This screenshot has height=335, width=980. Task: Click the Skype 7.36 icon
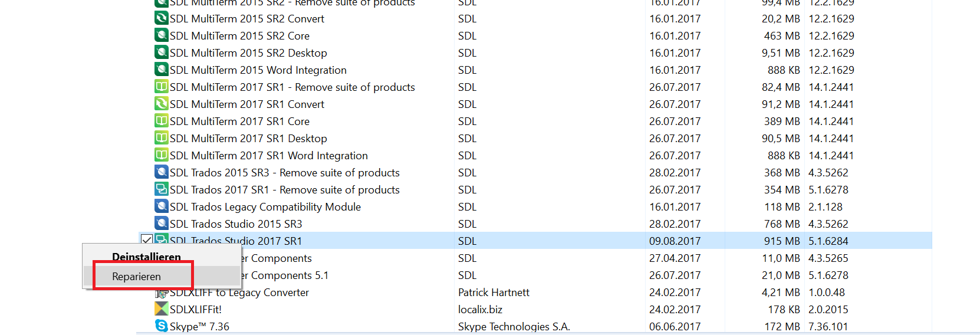pyautogui.click(x=161, y=326)
